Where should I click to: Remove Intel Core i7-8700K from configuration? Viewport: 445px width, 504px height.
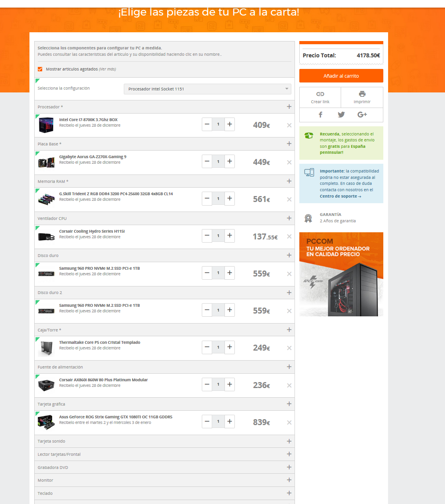click(x=289, y=125)
